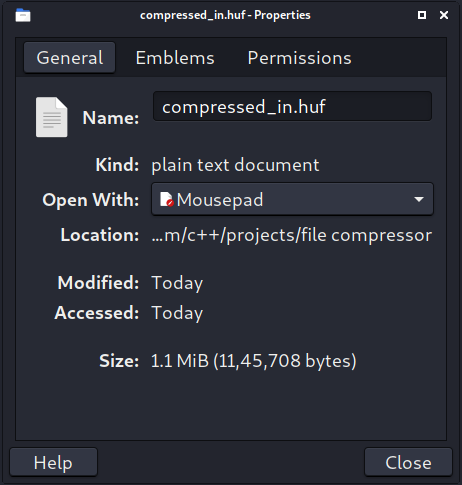The width and height of the screenshot is (462, 485).
Task: Click the Help button
Action: click(53, 462)
